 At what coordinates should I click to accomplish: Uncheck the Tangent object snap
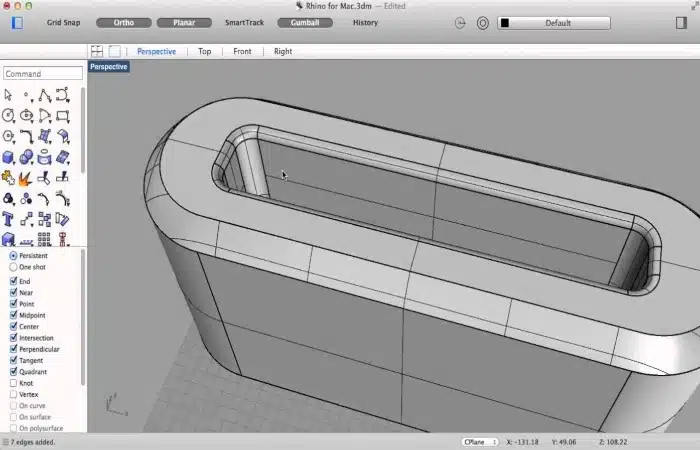point(13,360)
